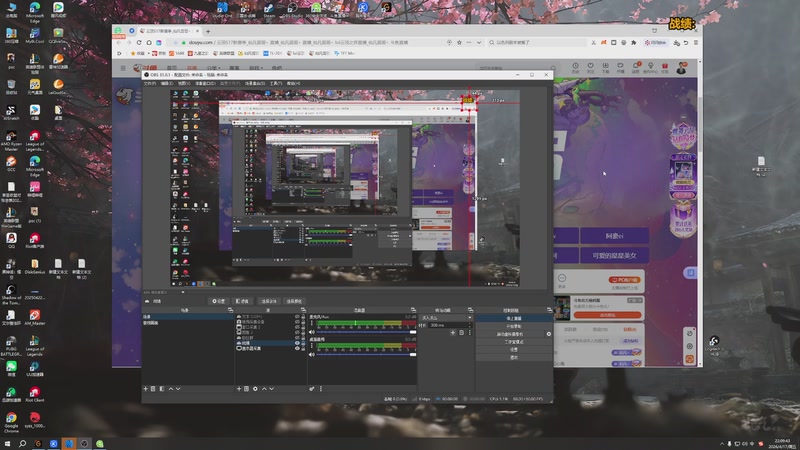Image resolution: width=800 pixels, height=450 pixels.
Task: Click Exit button in OBS controls
Action: coord(514,358)
